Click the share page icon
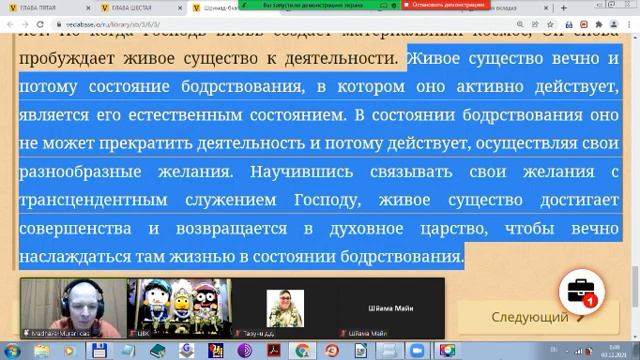This screenshot has width=640, height=360. point(535,24)
